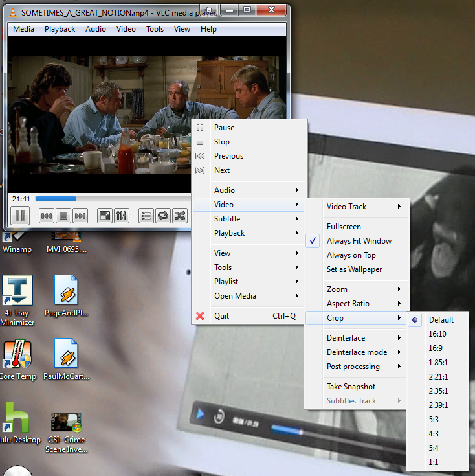The image size is (475, 476).
Task: Expand the Tools submenu in context menu
Action: click(x=249, y=267)
